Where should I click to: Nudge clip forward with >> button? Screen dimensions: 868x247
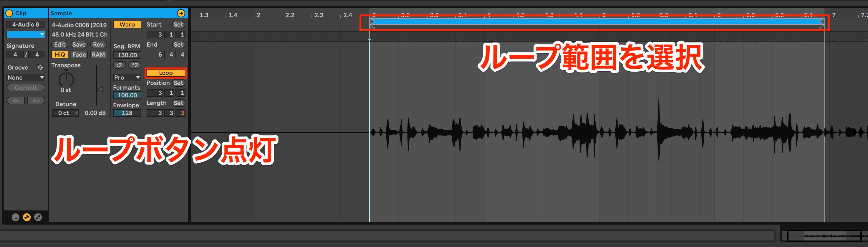point(36,101)
